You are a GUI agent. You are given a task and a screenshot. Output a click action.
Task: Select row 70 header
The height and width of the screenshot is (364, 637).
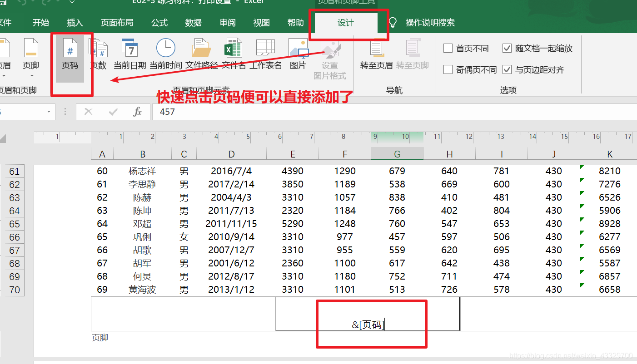coord(15,290)
